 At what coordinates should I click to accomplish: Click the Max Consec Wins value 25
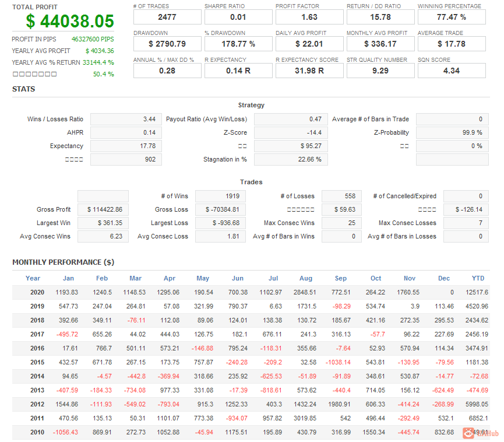pyautogui.click(x=341, y=223)
